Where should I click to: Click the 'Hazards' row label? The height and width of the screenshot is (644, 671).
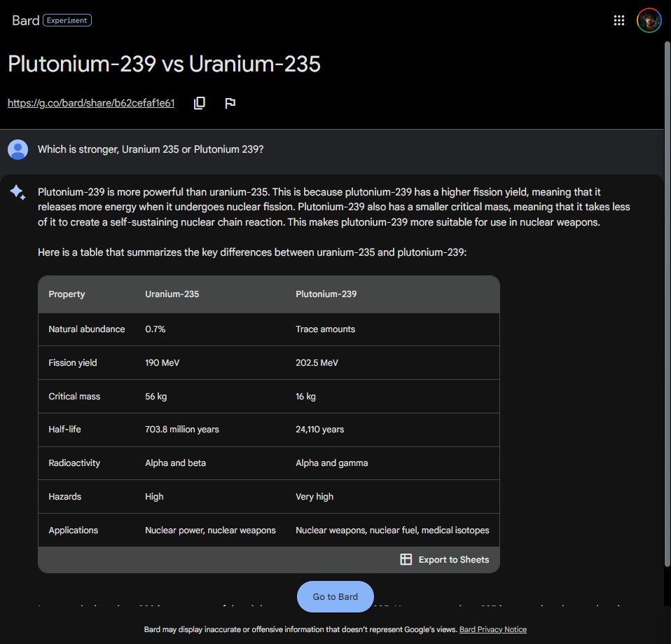(65, 497)
